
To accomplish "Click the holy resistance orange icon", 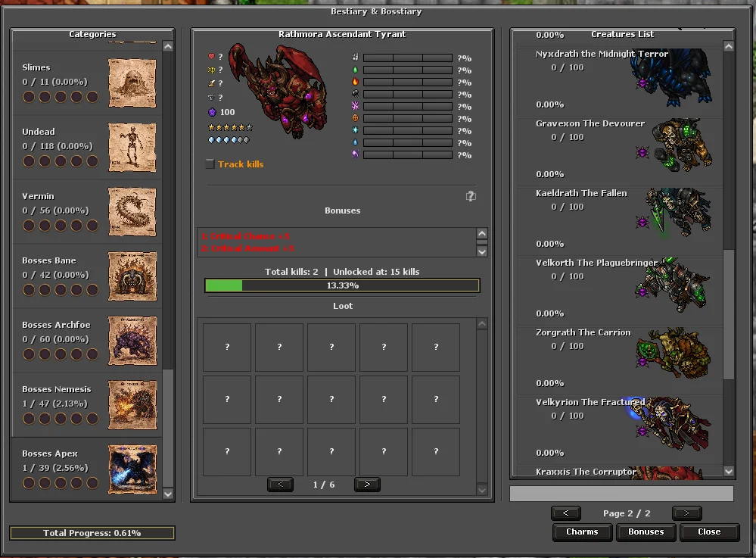I will click(356, 118).
